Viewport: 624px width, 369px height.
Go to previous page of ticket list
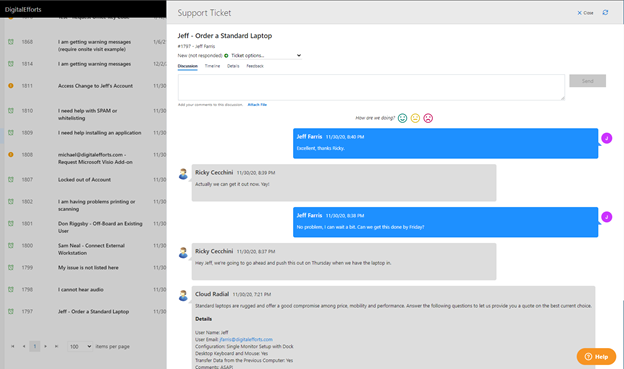pyautogui.click(x=24, y=347)
